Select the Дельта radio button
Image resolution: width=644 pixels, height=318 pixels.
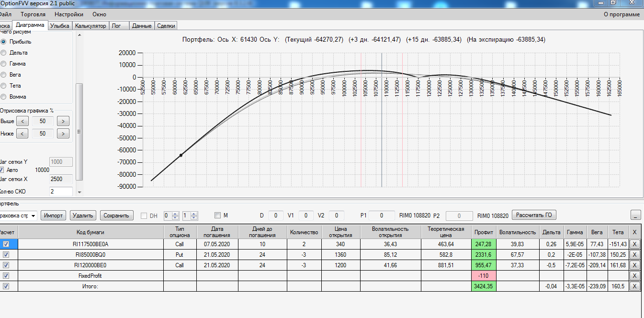4,53
